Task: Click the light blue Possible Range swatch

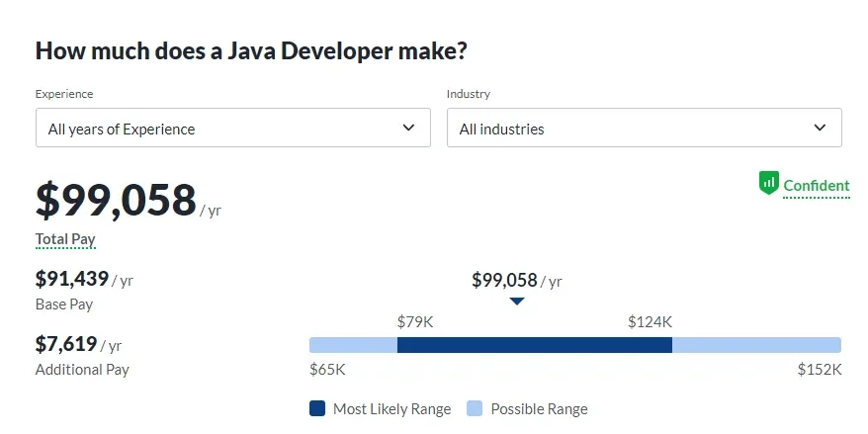Action: coord(475,408)
